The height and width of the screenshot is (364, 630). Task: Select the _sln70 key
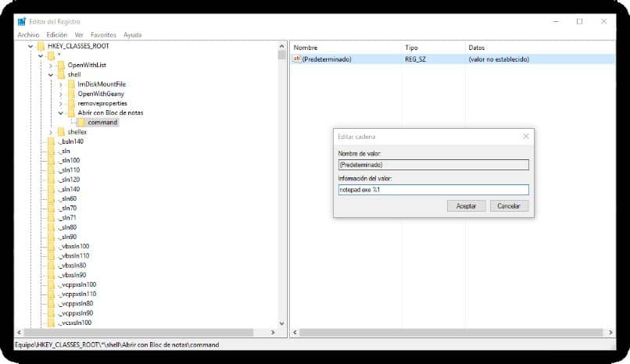(67, 209)
